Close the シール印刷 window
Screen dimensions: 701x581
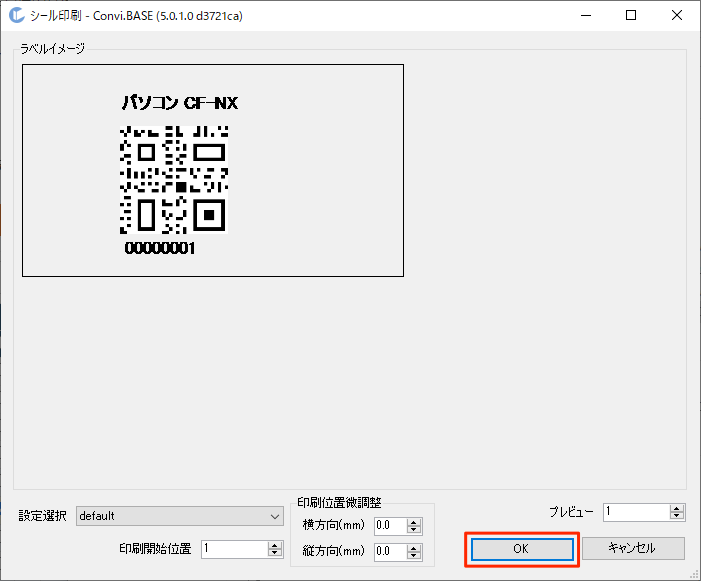677,15
